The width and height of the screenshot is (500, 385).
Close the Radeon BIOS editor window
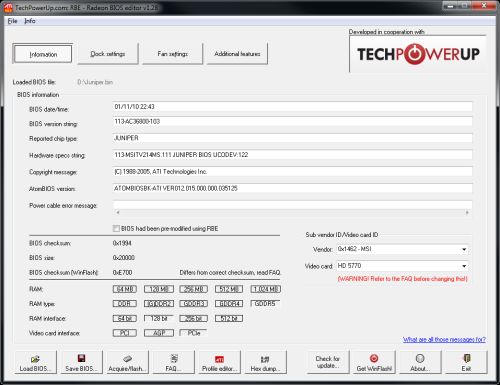tap(484, 6)
